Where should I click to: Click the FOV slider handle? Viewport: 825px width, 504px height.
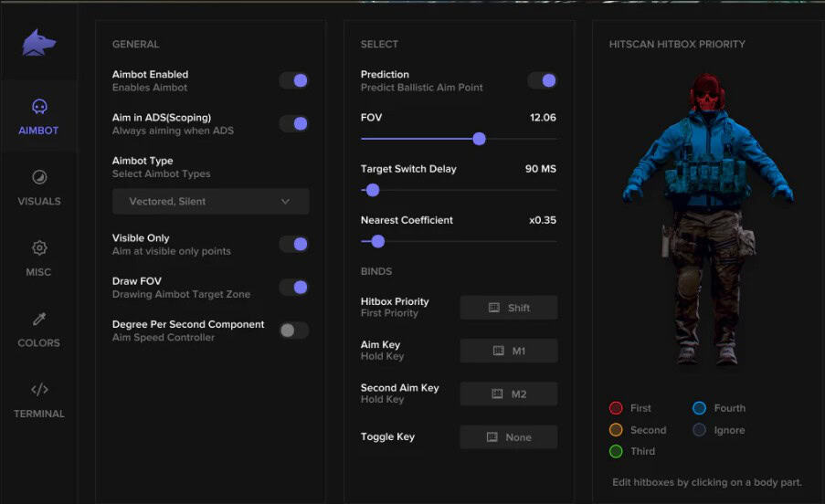click(479, 139)
